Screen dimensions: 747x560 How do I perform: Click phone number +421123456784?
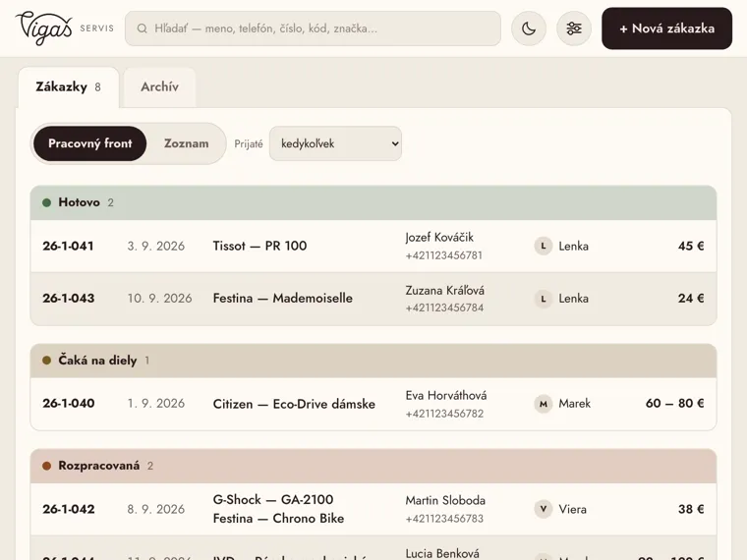pyautogui.click(x=444, y=308)
